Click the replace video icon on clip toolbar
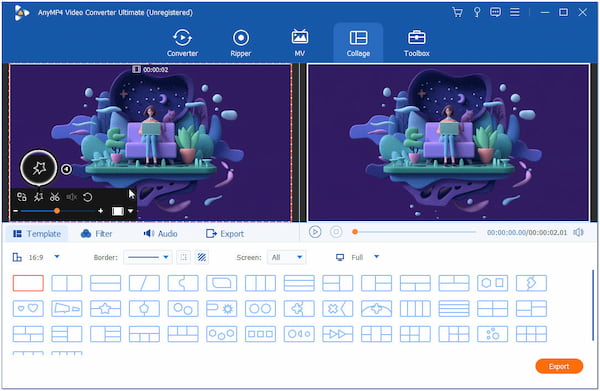600x391 pixels. 22,197
